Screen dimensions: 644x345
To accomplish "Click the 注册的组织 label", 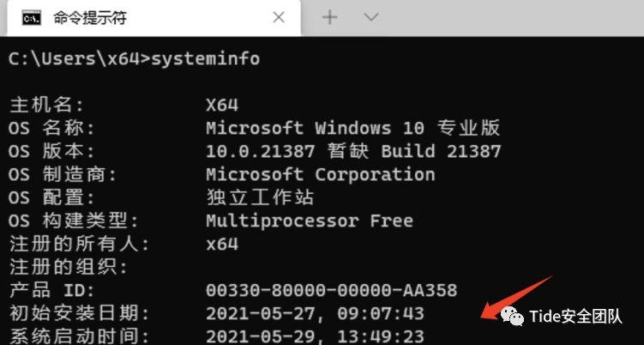I will [x=69, y=268].
